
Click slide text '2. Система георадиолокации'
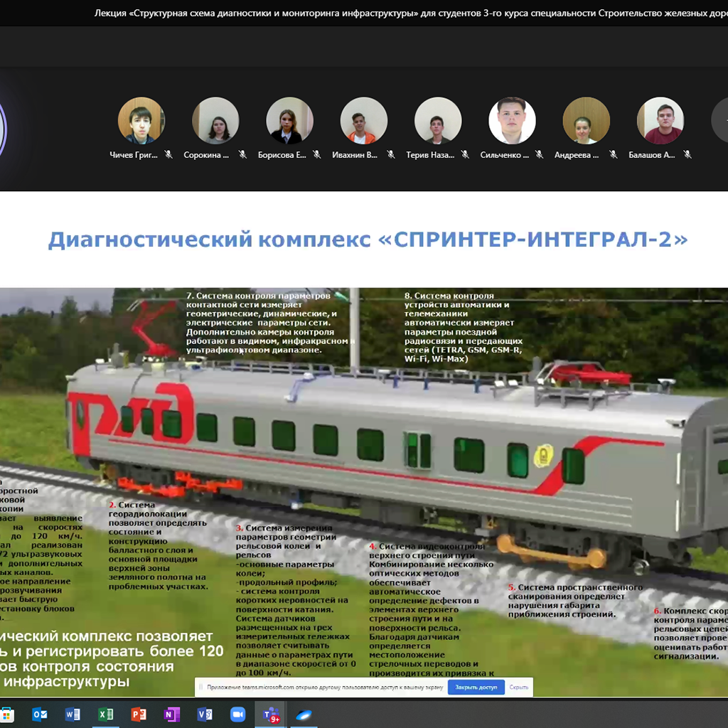coord(148,509)
